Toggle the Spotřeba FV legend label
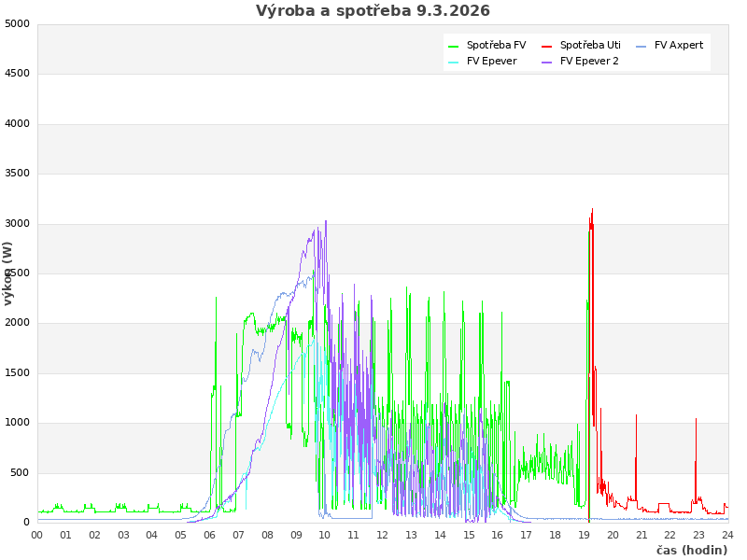Screen dimensions: 747x560 (x=496, y=45)
